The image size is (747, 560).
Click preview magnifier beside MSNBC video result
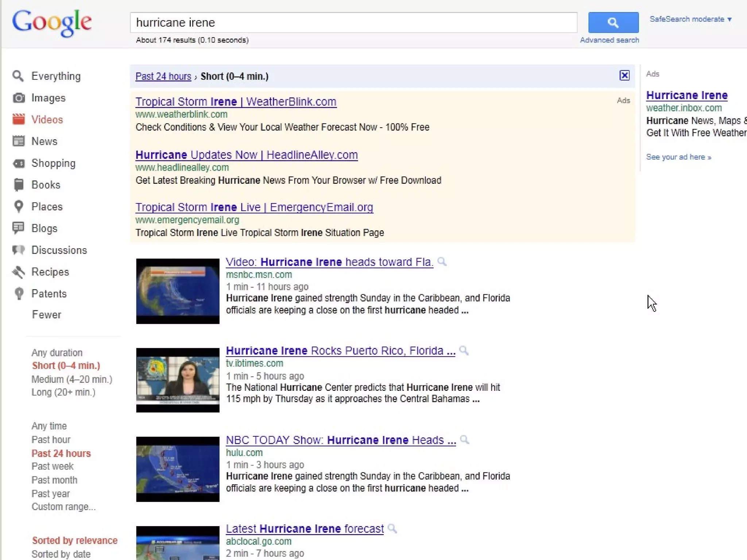442,261
